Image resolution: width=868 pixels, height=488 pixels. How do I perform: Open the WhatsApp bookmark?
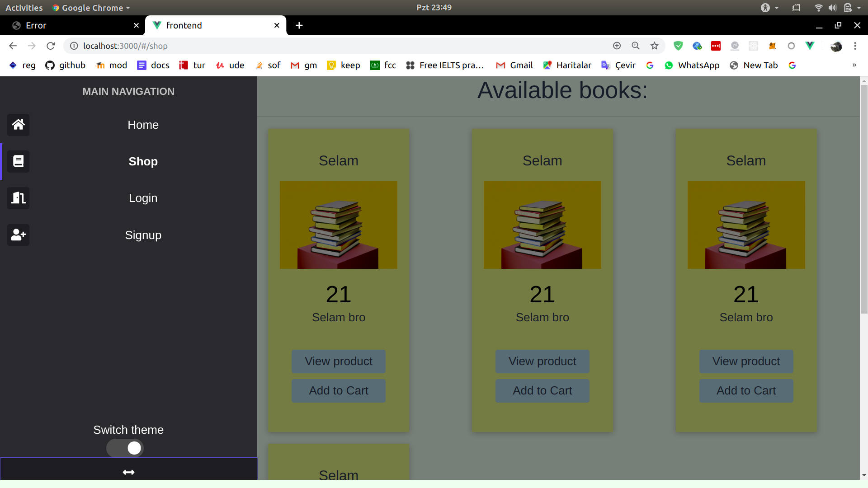(692, 65)
